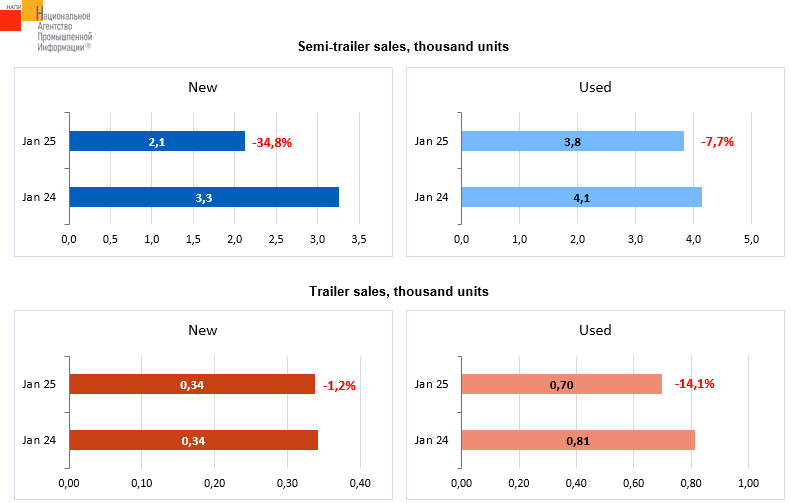The image size is (791, 503).
Task: Click the salmon 0,70 bar
Action: [562, 384]
